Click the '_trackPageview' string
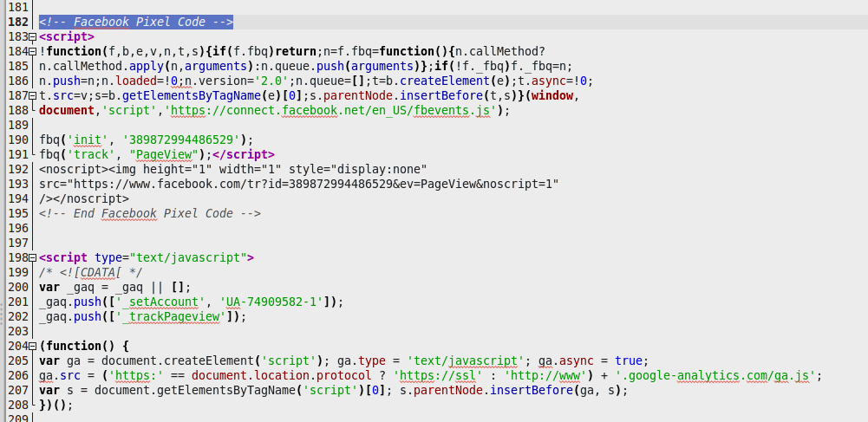Screen dimensions: 868x422 (x=171, y=317)
